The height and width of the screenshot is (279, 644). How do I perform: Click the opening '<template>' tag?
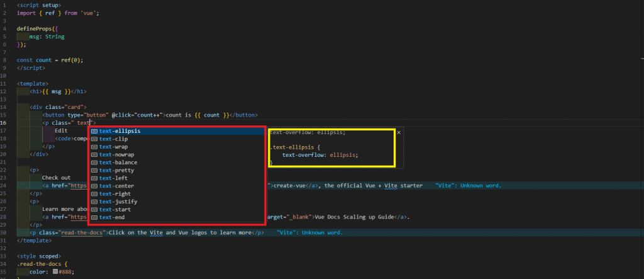33,84
